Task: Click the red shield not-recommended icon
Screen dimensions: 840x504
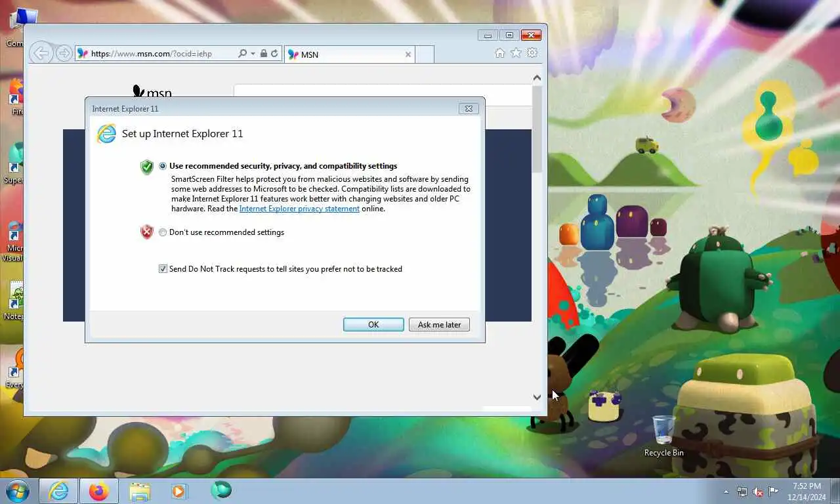Action: coord(147,232)
